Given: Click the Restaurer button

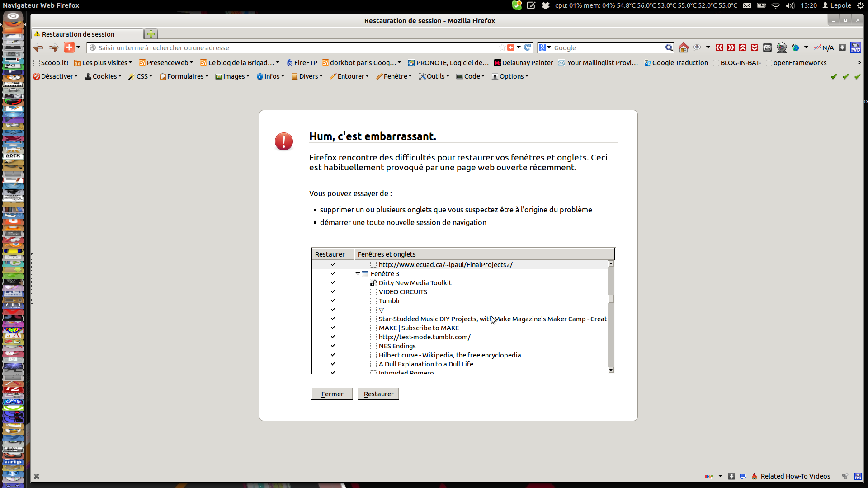Looking at the screenshot, I should pyautogui.click(x=378, y=394).
